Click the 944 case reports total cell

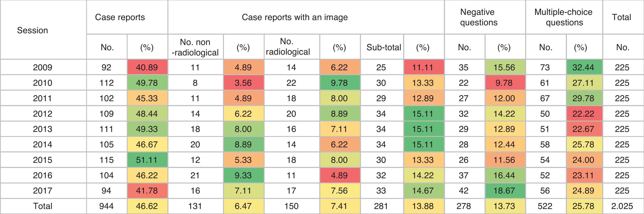pyautogui.click(x=106, y=206)
